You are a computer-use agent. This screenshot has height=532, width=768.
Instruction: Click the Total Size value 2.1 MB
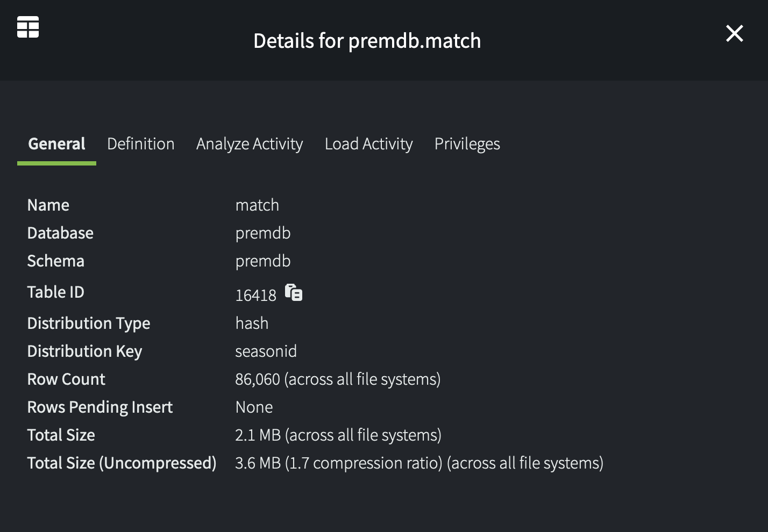click(258, 435)
